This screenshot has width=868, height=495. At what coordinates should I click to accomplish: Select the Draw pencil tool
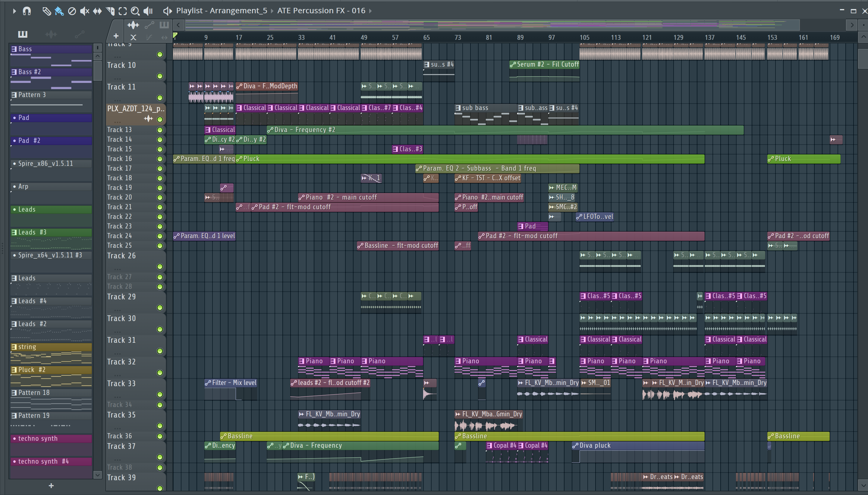pyautogui.click(x=46, y=11)
